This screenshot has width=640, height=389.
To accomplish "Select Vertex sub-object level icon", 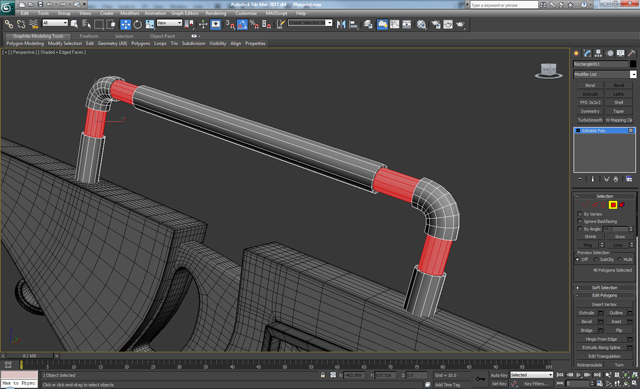I will pyautogui.click(x=585, y=205).
